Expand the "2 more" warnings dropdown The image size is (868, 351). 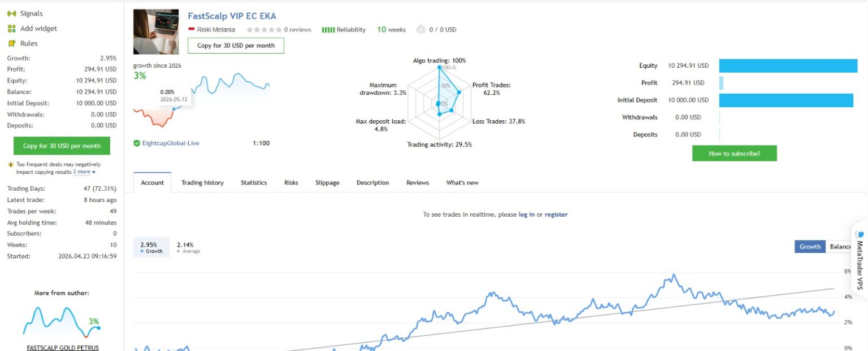[x=84, y=172]
